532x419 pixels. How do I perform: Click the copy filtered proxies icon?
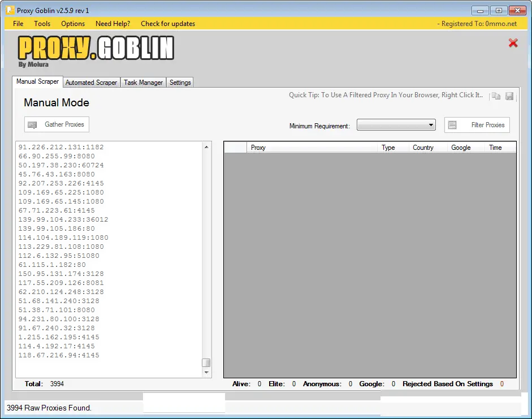[496, 96]
